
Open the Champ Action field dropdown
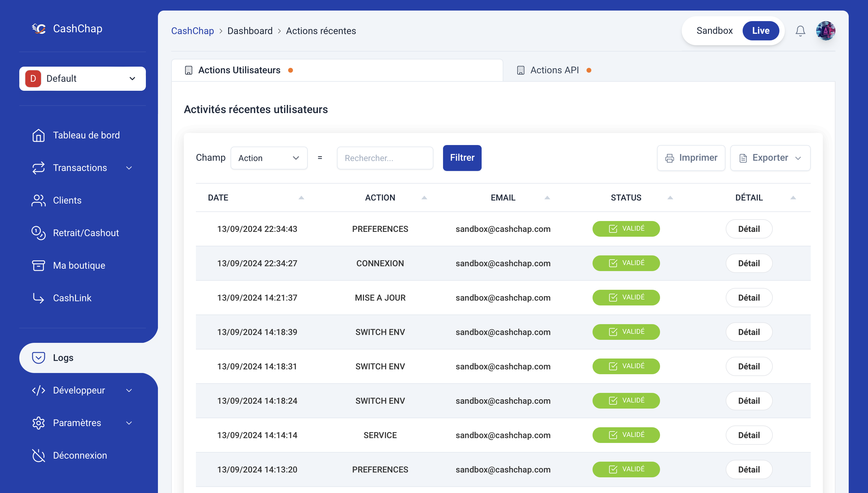pyautogui.click(x=269, y=158)
